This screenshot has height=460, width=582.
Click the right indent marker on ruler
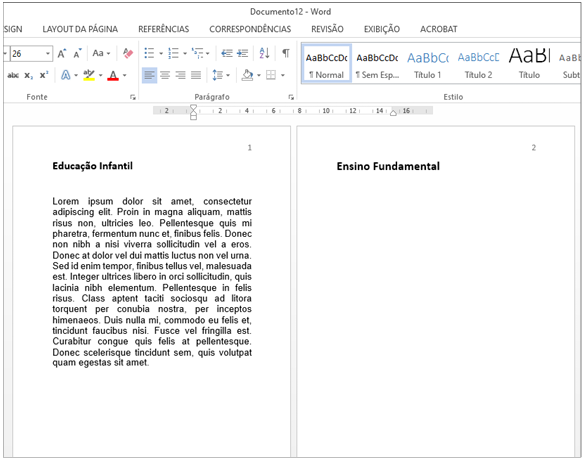[393, 112]
